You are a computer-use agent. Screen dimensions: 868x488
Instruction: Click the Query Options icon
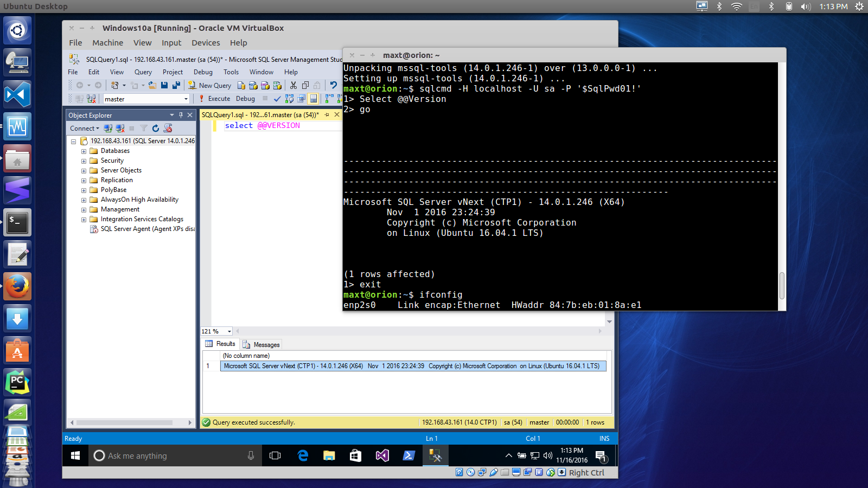coord(301,99)
